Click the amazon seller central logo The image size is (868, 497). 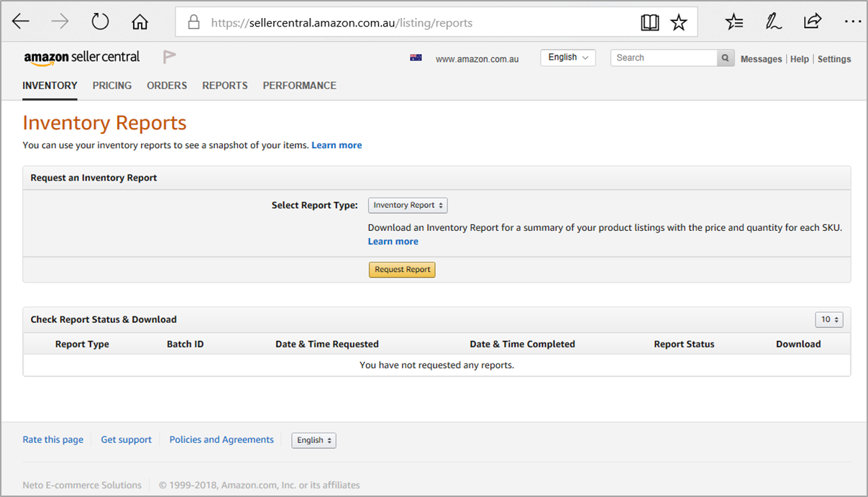(82, 58)
